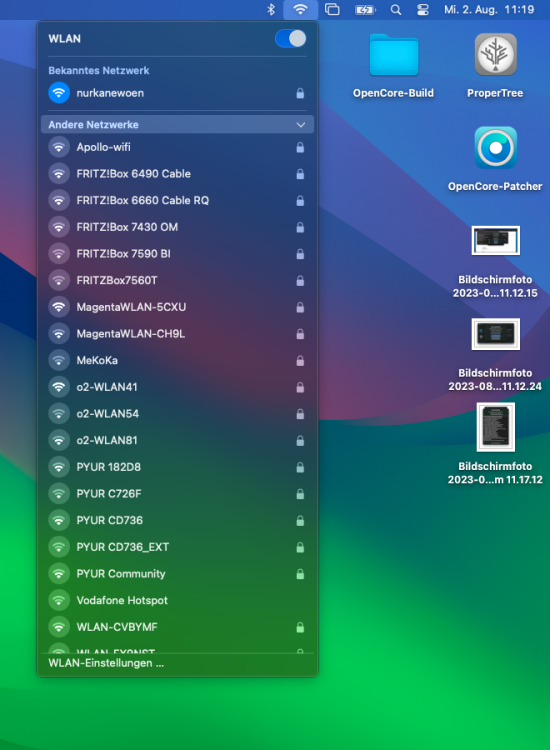Select Bildschirmfoto 11.12.15 thumbnail
Screen dimensions: 550x750
click(x=495, y=241)
